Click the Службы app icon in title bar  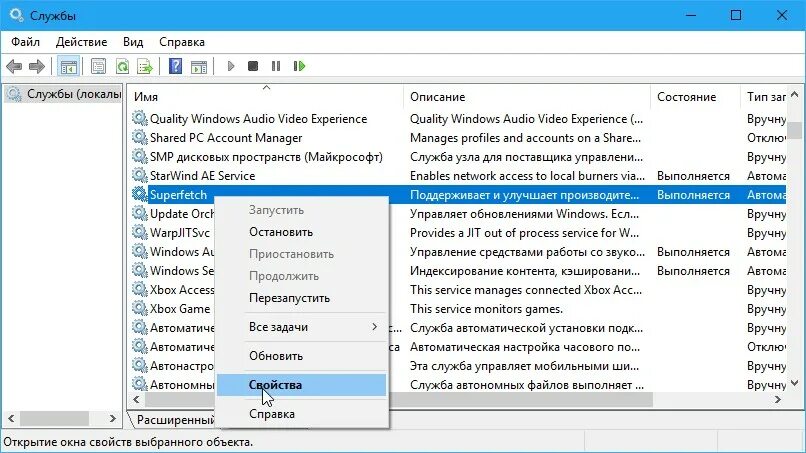click(16, 15)
